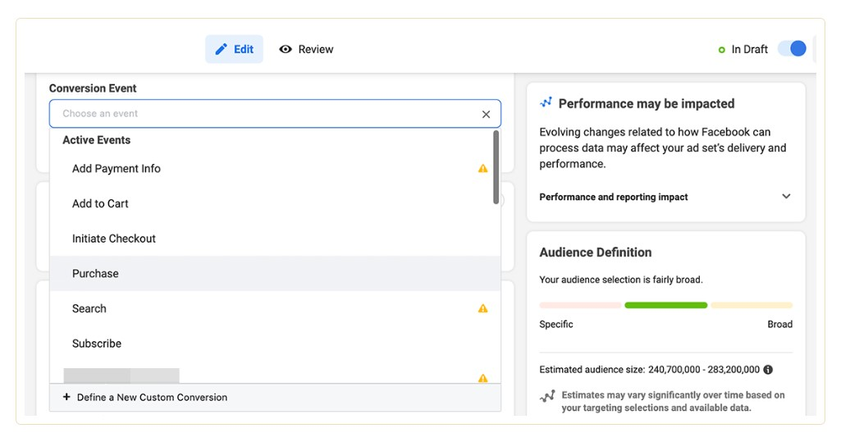Screen dimensions: 850x432
Task: Click warning icon beside Add Payment Info
Action: [x=483, y=169]
